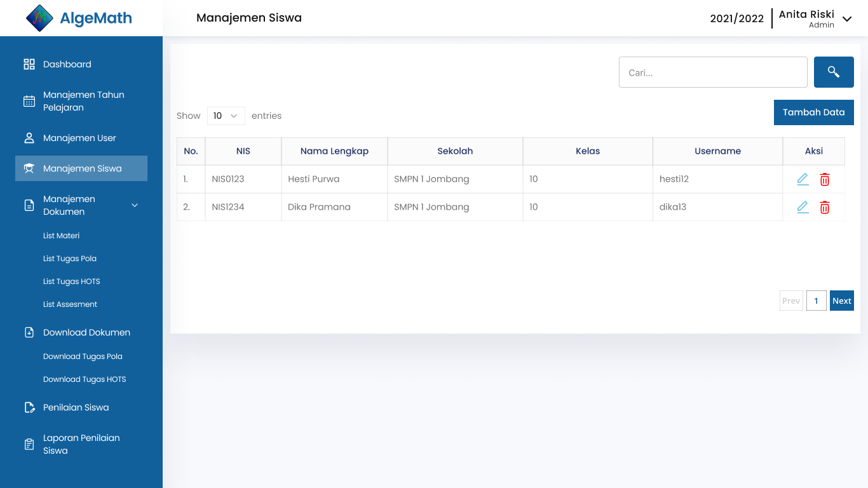Click the Dashboard grid icon
This screenshot has width=868, height=488.
pos(29,64)
